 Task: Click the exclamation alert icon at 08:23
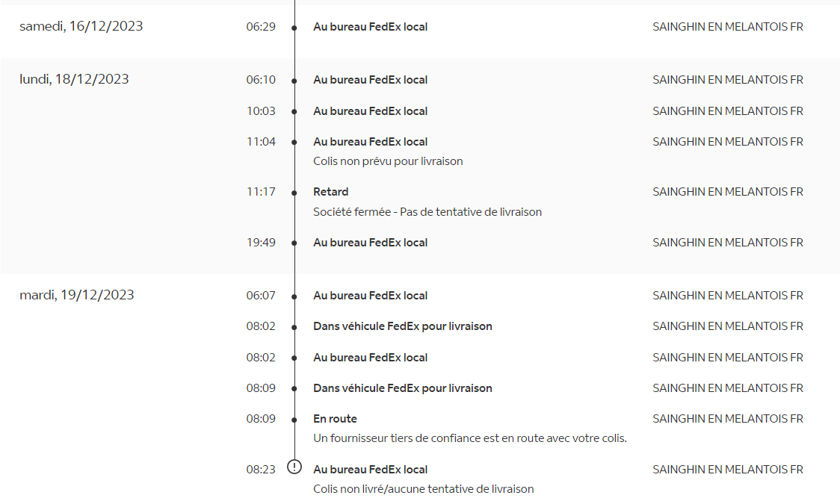click(x=295, y=467)
